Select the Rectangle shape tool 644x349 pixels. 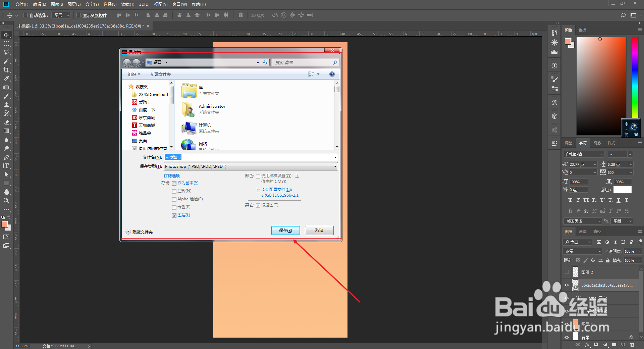[x=6, y=183]
